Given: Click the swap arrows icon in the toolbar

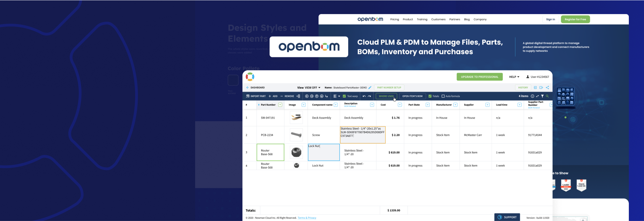Looking at the screenshot, I should click(x=537, y=96).
